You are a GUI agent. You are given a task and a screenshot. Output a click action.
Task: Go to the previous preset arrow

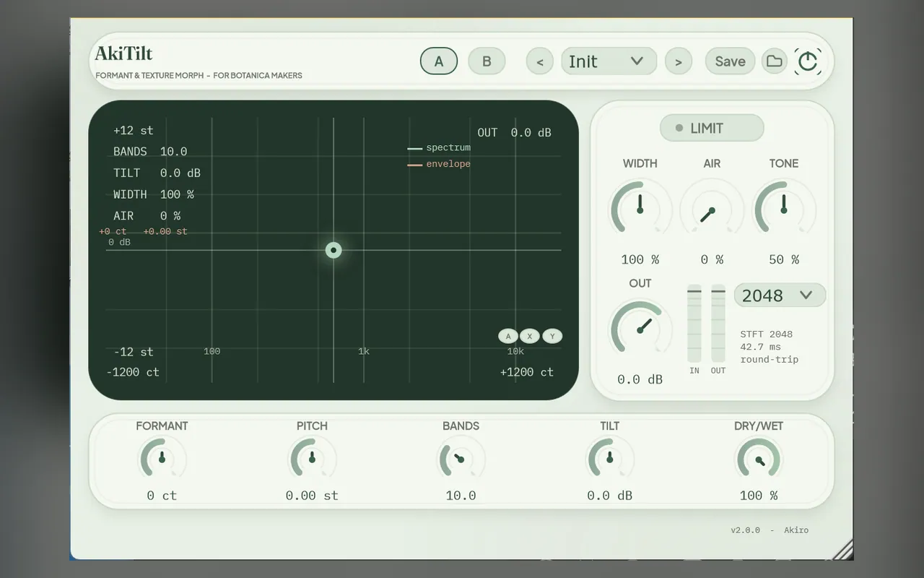point(540,61)
